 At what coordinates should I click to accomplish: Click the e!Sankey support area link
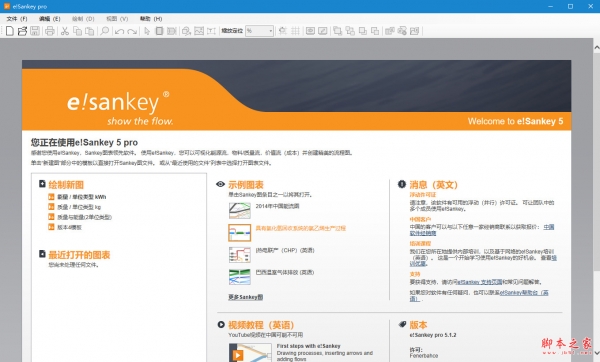(x=479, y=282)
